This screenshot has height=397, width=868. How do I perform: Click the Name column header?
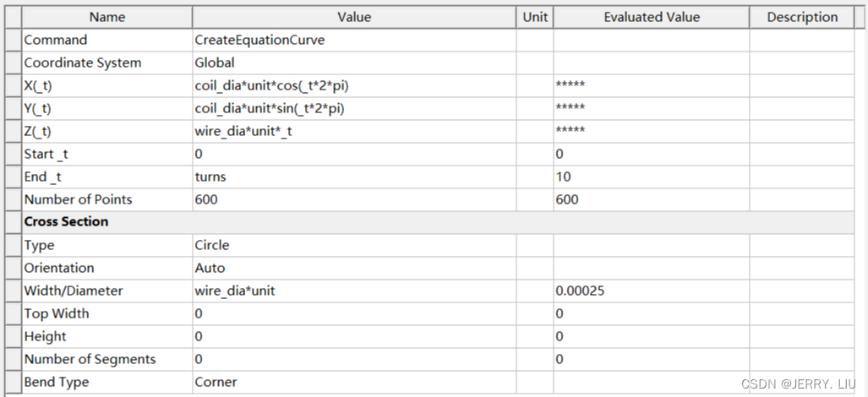click(106, 17)
